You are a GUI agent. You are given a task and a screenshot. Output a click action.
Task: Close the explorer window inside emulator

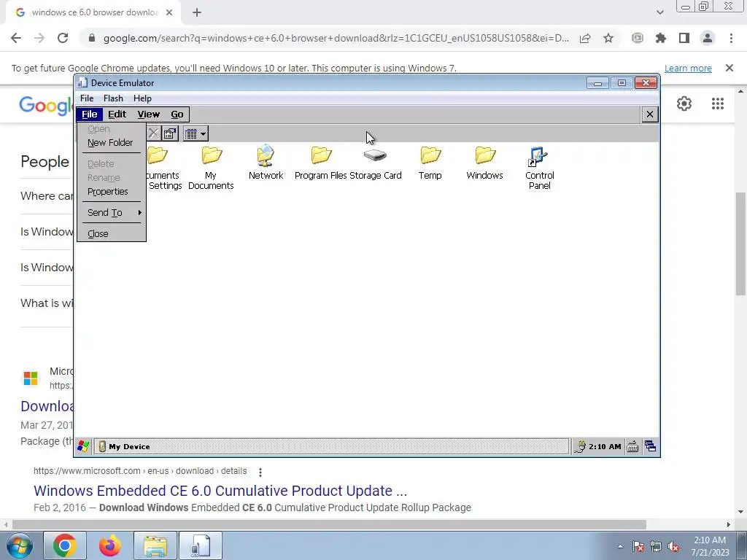point(649,114)
